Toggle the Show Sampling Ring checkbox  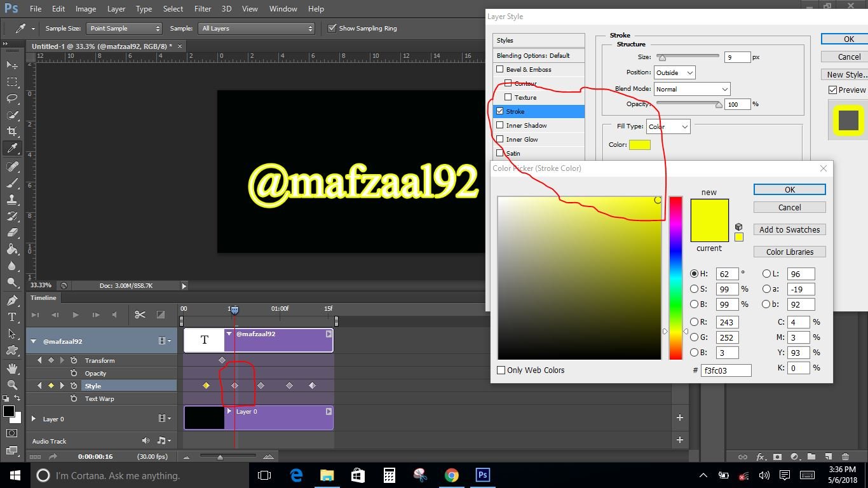coord(332,28)
